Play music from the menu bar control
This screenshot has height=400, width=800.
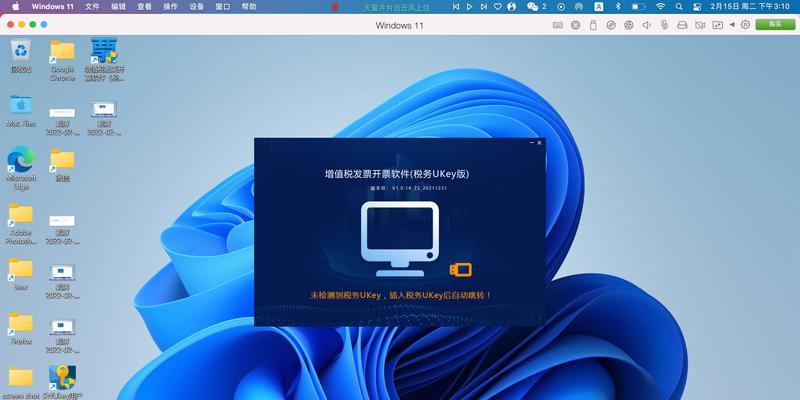point(470,7)
